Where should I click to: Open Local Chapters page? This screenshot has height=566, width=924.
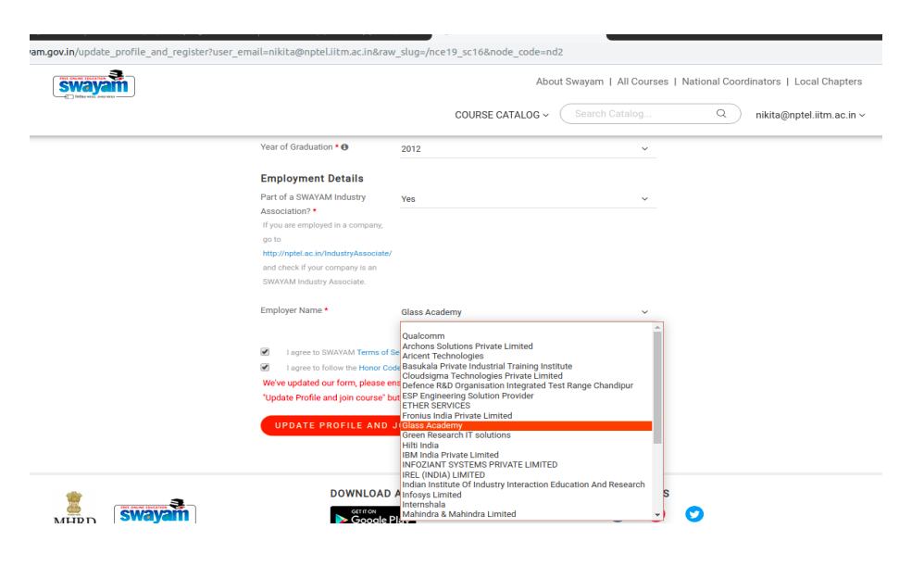click(x=828, y=82)
